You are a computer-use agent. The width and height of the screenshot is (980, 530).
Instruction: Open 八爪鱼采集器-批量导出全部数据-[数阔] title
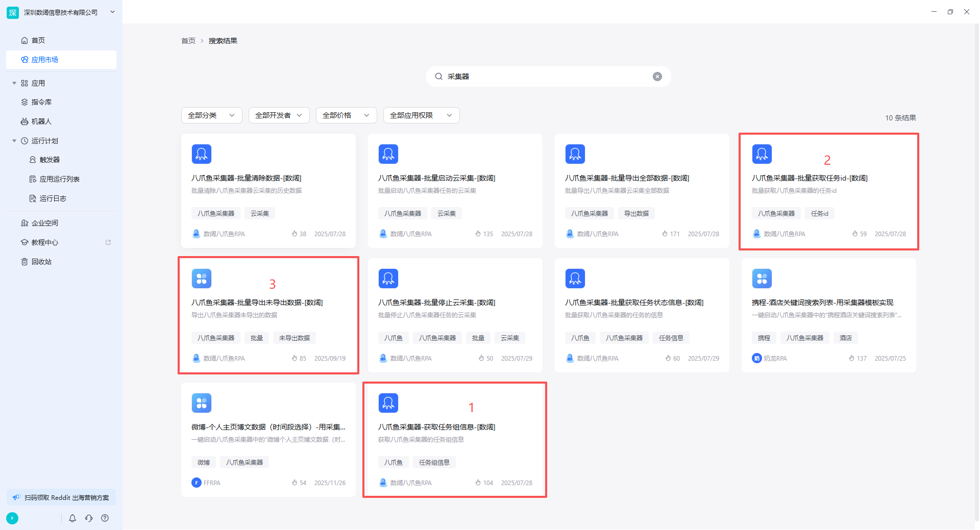pyautogui.click(x=627, y=178)
